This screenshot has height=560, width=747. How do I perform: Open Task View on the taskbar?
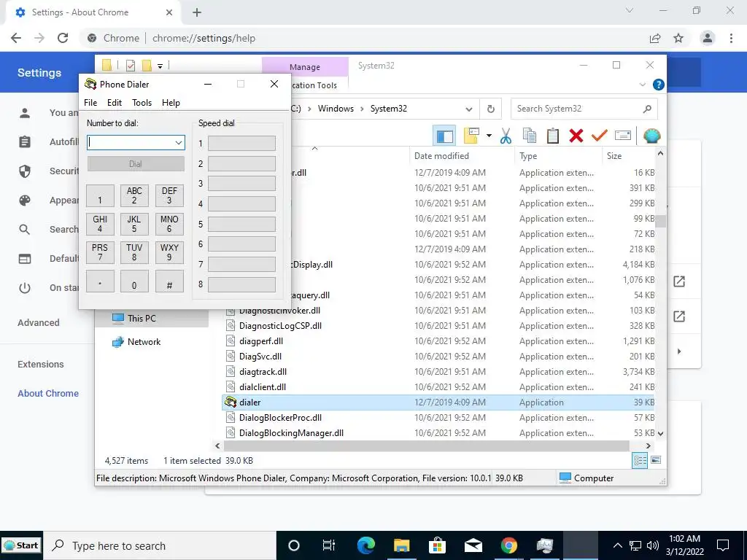[x=329, y=545]
